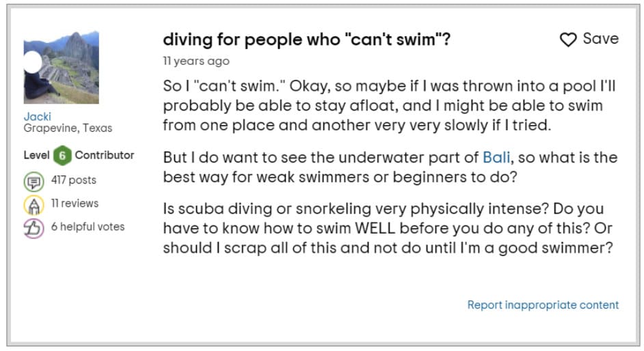Select the post title about diving
Screen dimensions: 644x351
point(306,40)
